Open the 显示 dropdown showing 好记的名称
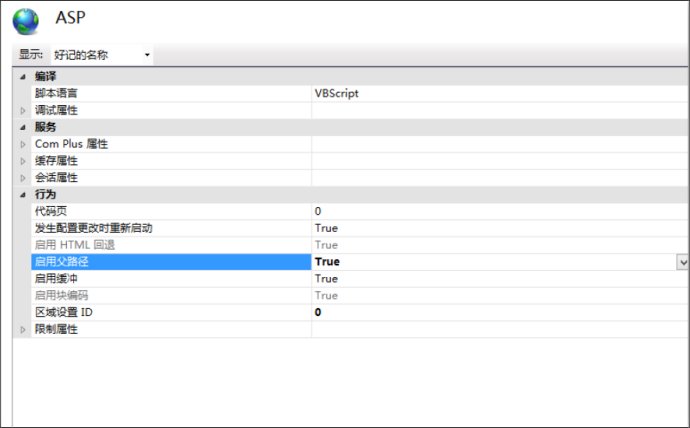The width and height of the screenshot is (690, 428). point(100,54)
